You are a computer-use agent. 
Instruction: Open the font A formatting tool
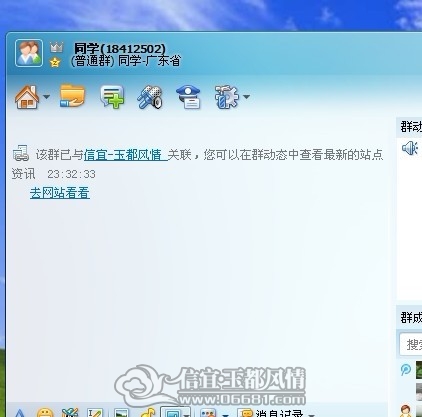tap(20, 413)
